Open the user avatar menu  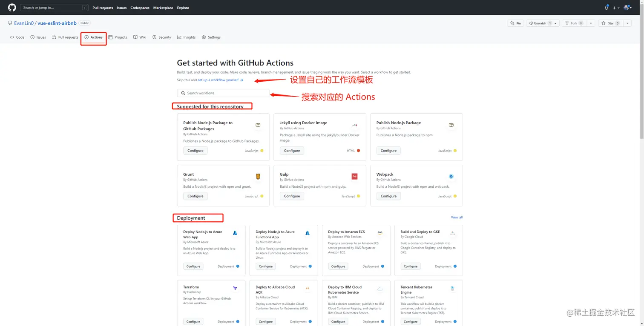(x=627, y=8)
